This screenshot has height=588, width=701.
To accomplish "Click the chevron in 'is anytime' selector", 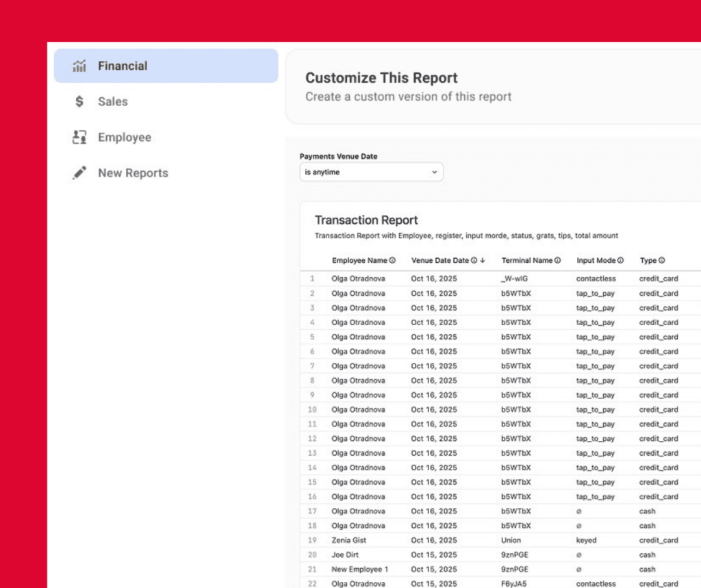I will tap(434, 172).
